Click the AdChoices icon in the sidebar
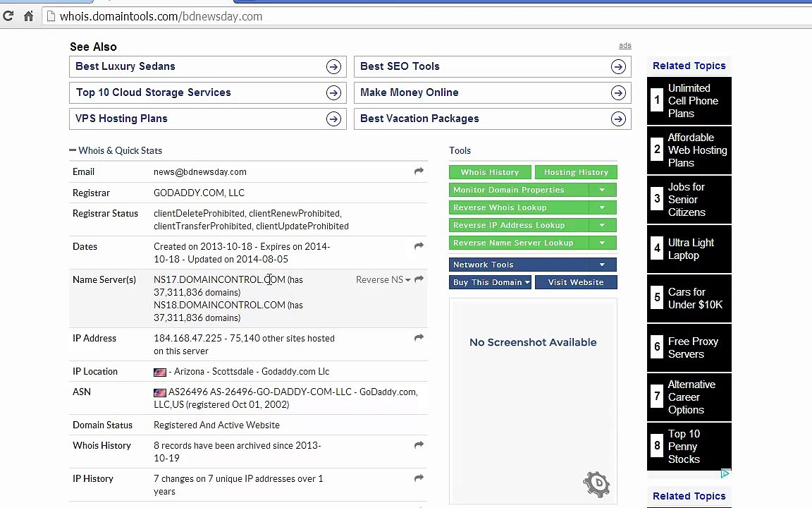Screen dimensions: 812x508 725,473
